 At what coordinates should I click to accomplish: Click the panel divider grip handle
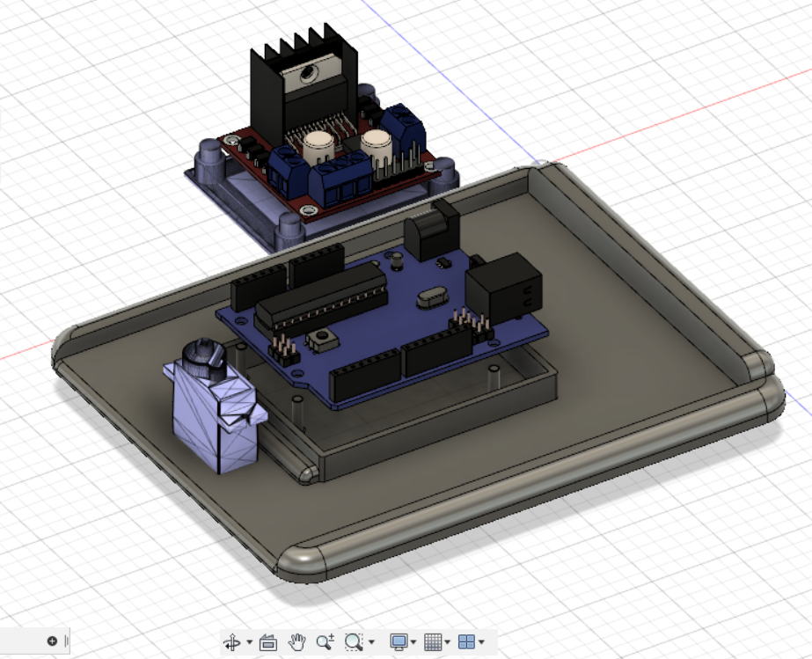pos(66,641)
